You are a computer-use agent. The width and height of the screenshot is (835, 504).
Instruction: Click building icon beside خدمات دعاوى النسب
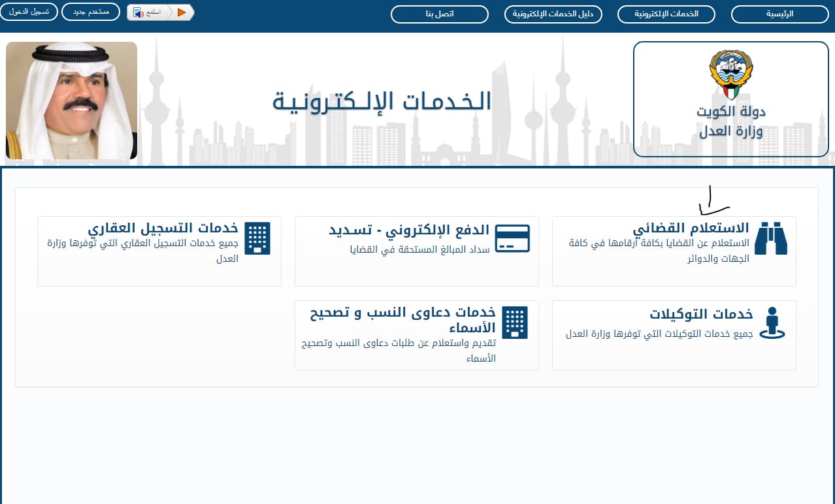pyautogui.click(x=514, y=323)
